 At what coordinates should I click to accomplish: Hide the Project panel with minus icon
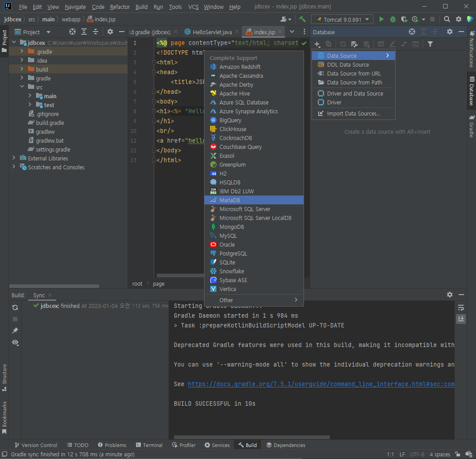point(122,32)
